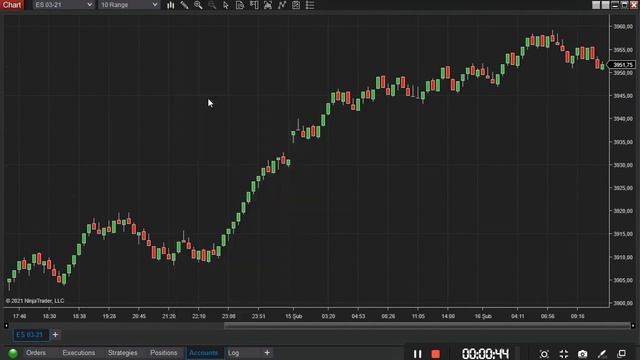
Task: Click the 23:51 time axis label
Action: (x=258, y=316)
